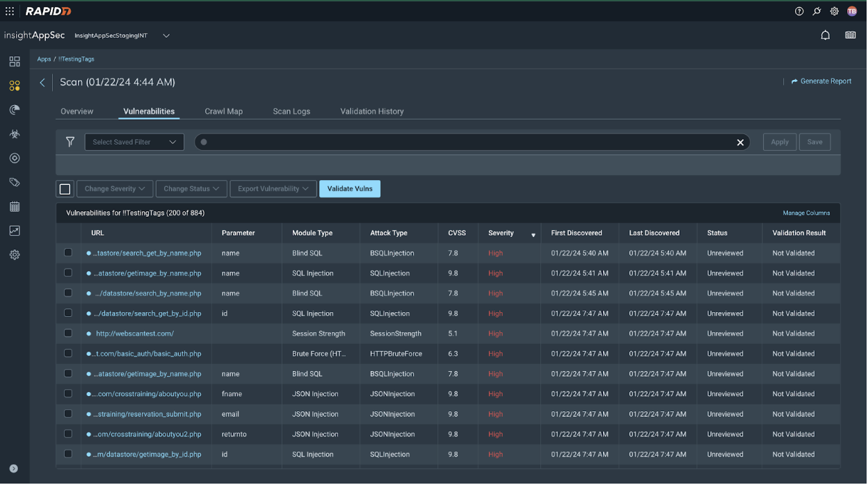Switch to the Scan Logs tab
The height and width of the screenshot is (485, 868).
pos(291,111)
